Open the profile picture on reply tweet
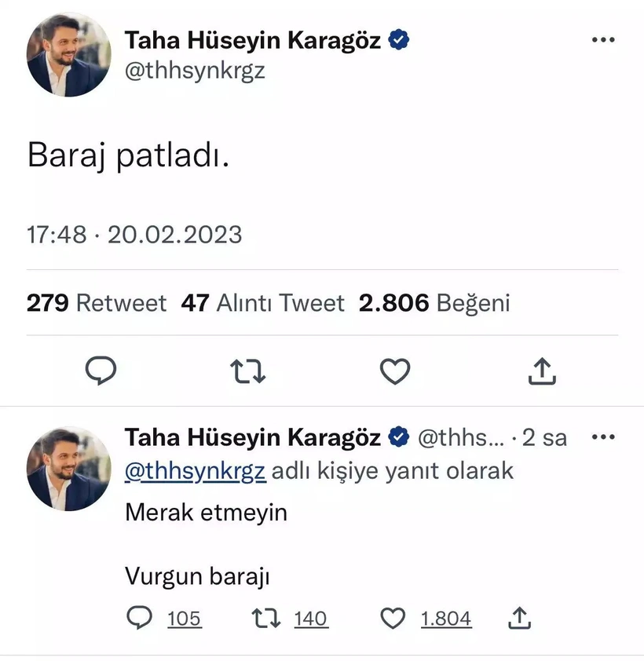This screenshot has height=661, width=644. [68, 469]
